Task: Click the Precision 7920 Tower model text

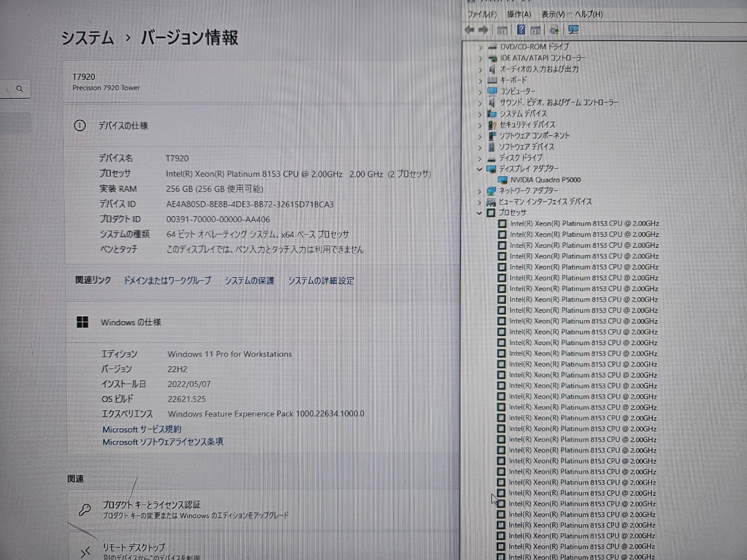Action: click(x=106, y=88)
